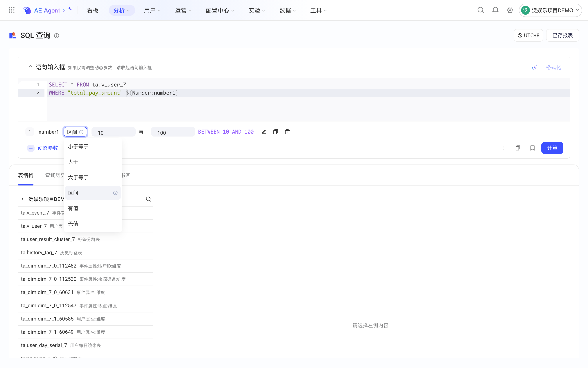Add a new 动态参数
Viewport: 588px width, 368px height.
43,148
